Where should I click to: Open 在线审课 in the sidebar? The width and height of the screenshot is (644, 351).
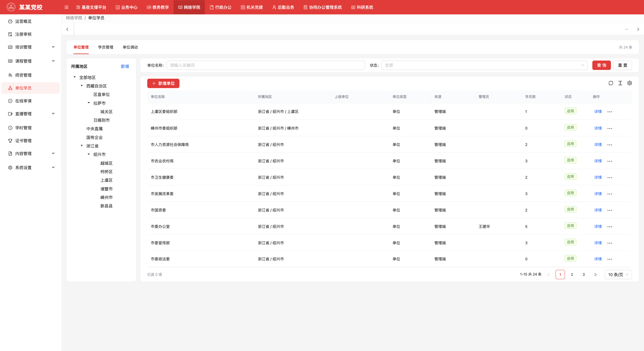coord(30,101)
